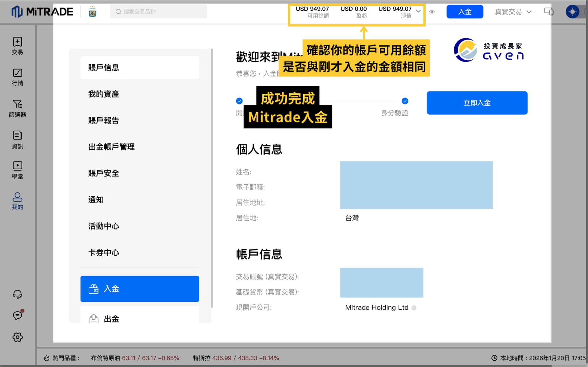The image size is (588, 367).
Task: Open the settings gear at sidebar bottom
Action: point(17,337)
